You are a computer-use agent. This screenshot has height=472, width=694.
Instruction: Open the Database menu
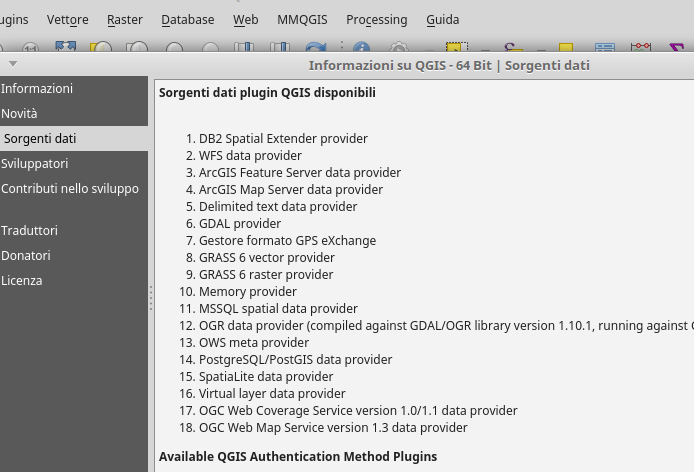tap(188, 19)
